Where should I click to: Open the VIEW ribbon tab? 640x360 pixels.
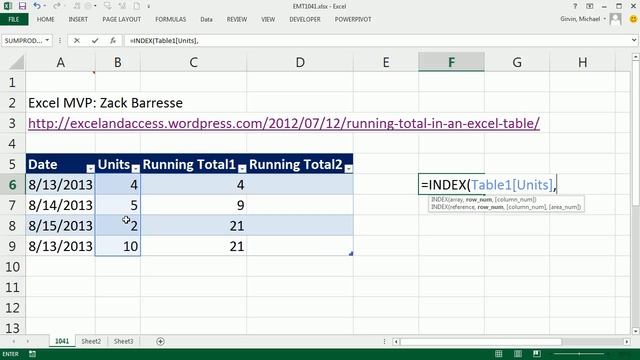click(268, 19)
